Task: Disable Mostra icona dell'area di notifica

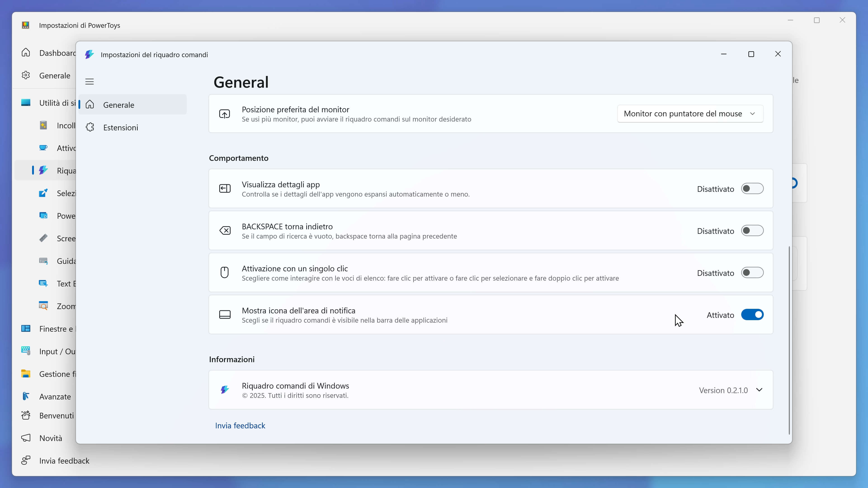Action: tap(752, 314)
